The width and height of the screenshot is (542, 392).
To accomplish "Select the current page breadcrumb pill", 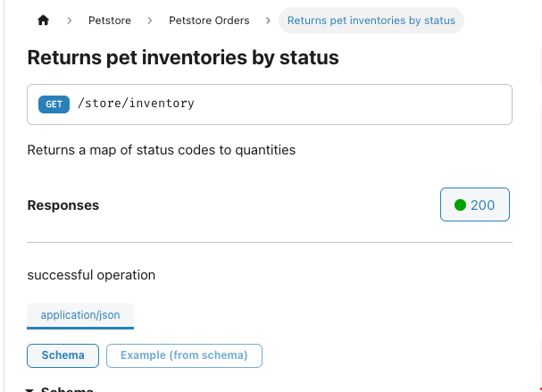I will click(x=371, y=21).
